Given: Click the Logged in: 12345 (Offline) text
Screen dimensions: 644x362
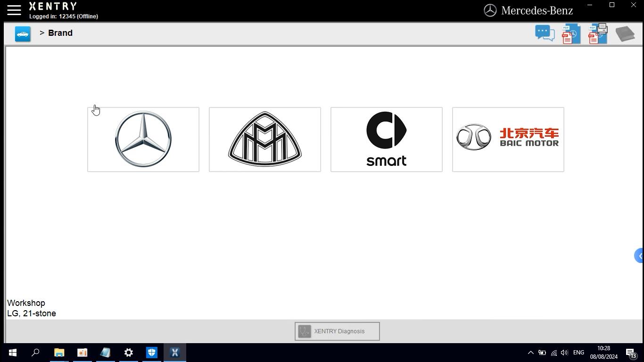Looking at the screenshot, I should tap(64, 16).
